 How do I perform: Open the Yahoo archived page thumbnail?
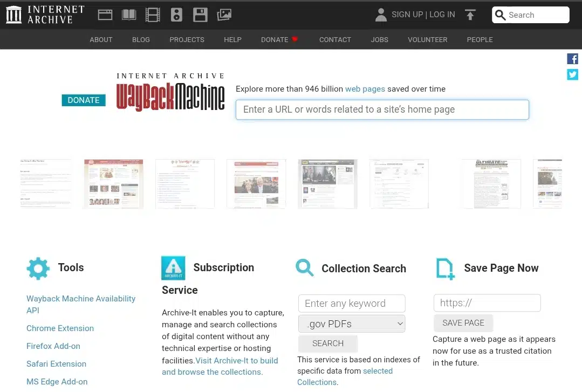(185, 184)
